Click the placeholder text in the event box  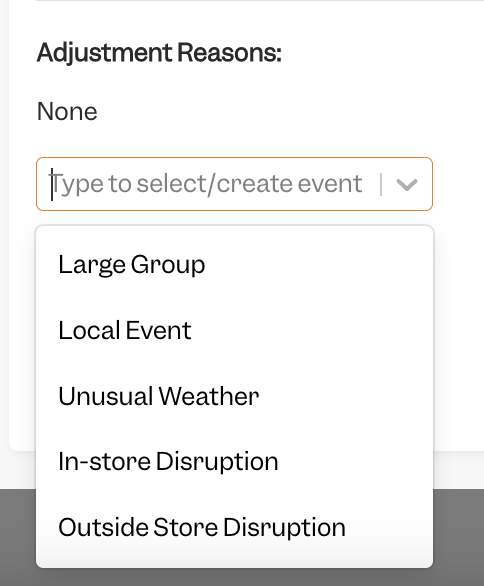207,184
